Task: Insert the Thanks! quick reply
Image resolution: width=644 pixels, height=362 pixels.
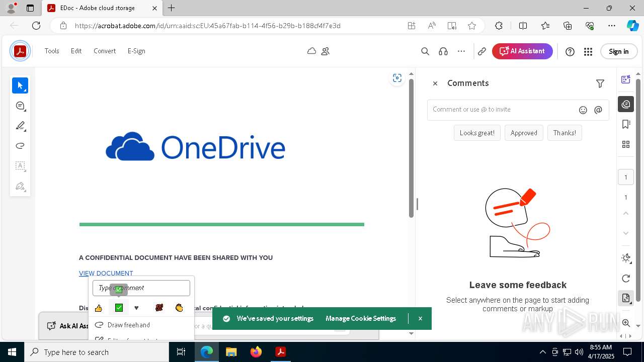Action: pyautogui.click(x=565, y=133)
